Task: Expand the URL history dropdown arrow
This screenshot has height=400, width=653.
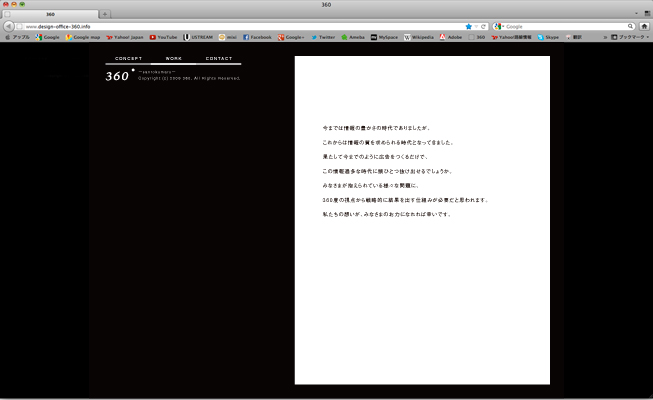Action: (477, 26)
